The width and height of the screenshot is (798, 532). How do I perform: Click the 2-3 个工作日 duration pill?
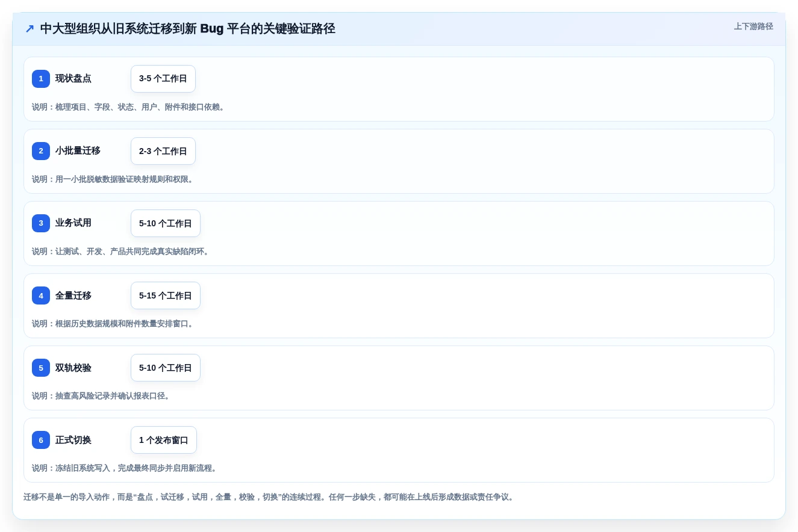coord(163,151)
